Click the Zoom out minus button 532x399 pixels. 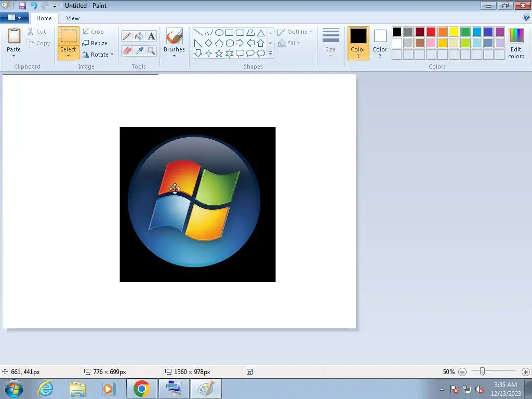(462, 372)
